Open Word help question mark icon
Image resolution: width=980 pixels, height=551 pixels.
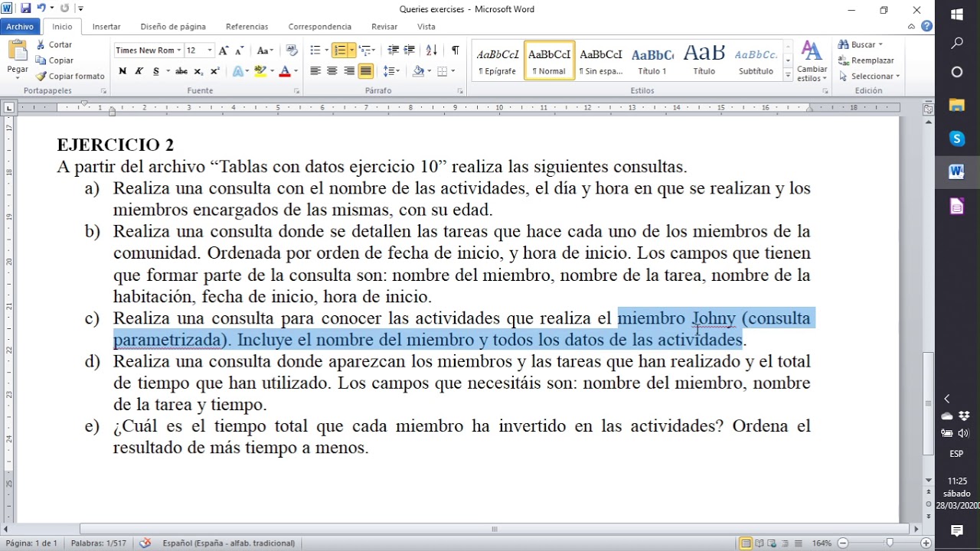pyautogui.click(x=926, y=26)
